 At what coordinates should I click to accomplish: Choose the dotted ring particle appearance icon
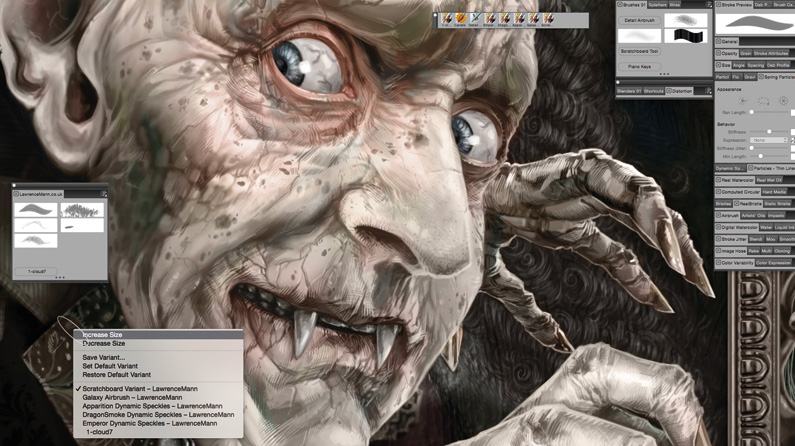[764, 101]
